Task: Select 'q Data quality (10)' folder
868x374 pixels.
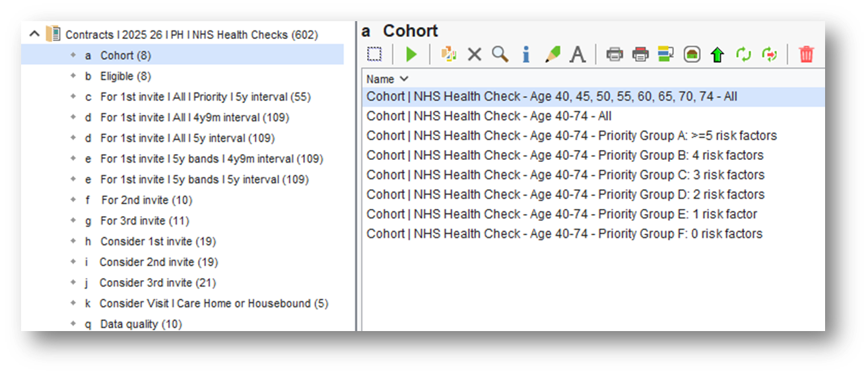Action: point(133,324)
